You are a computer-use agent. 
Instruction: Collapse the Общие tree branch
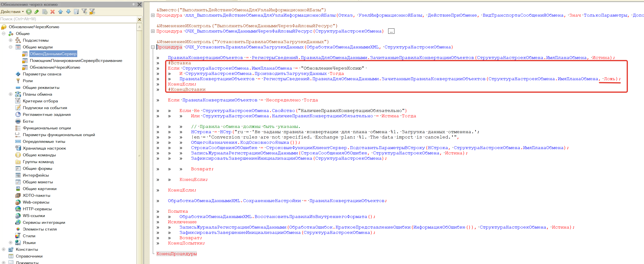coord(4,33)
